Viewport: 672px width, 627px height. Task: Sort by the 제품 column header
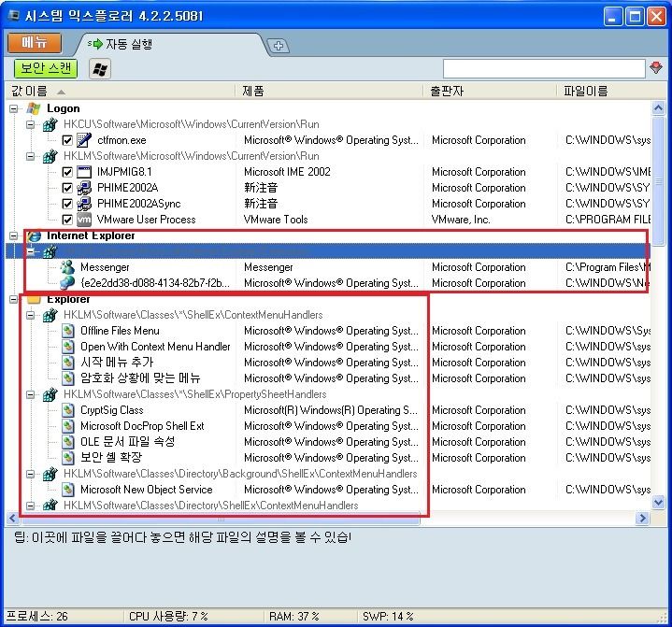tap(329, 91)
